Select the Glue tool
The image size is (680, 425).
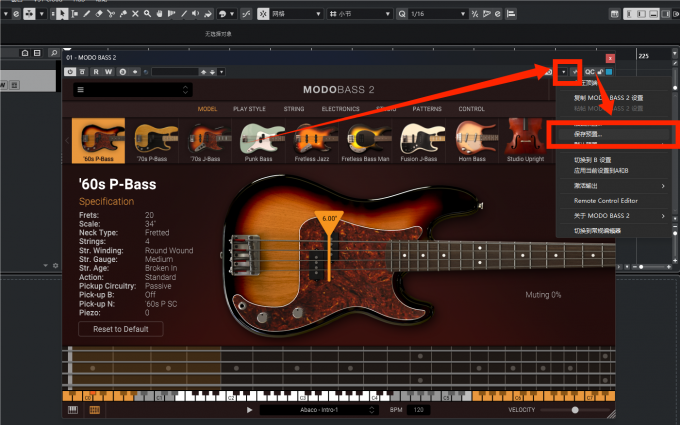point(123,14)
